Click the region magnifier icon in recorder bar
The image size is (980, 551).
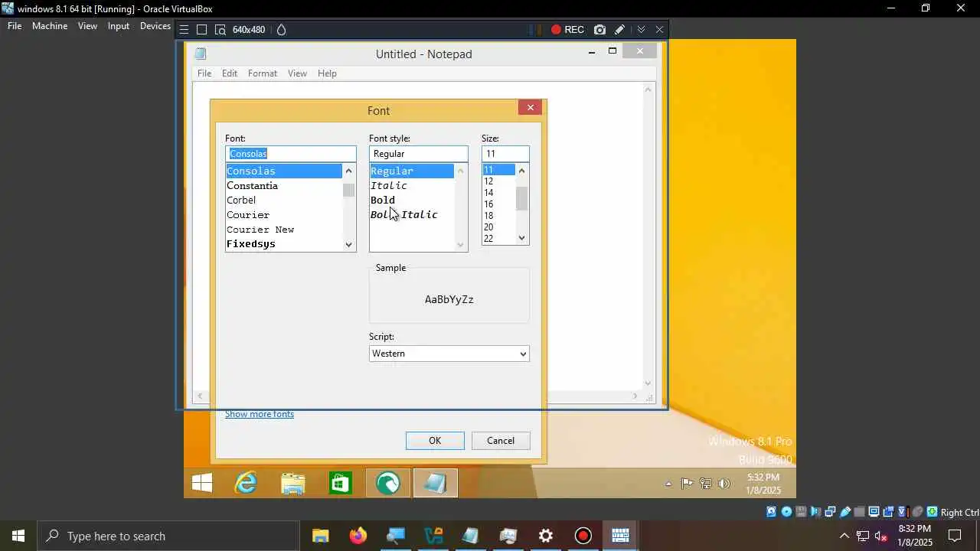pyautogui.click(x=220, y=30)
